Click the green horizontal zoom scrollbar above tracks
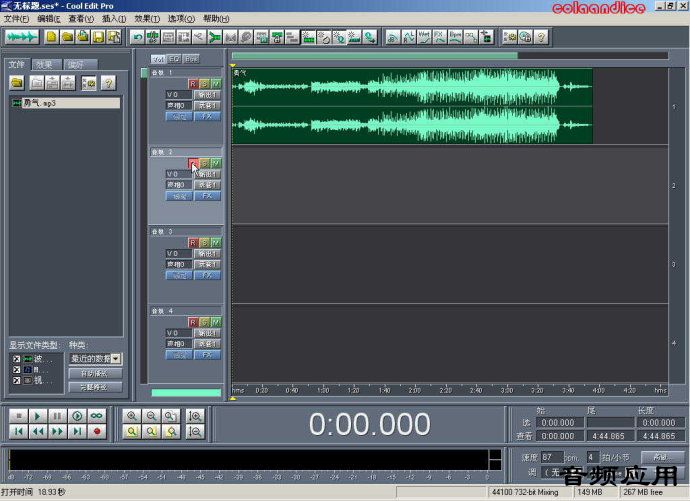 [x=374, y=56]
